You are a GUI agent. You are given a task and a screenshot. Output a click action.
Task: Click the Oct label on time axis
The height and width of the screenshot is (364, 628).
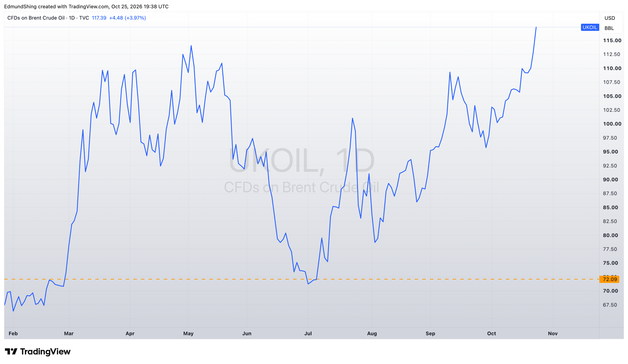click(491, 333)
